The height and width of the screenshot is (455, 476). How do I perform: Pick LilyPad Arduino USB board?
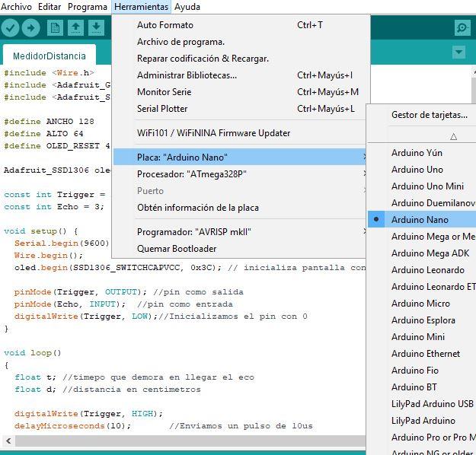(422, 404)
